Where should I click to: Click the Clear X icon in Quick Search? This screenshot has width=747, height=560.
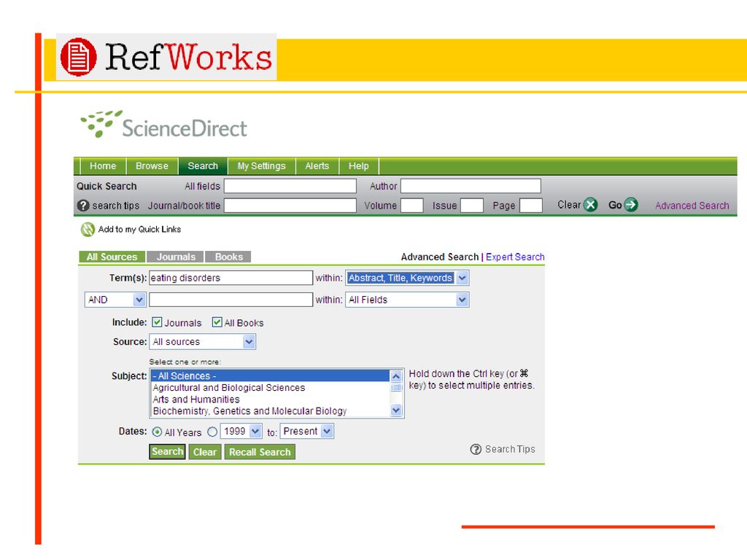tap(591, 205)
